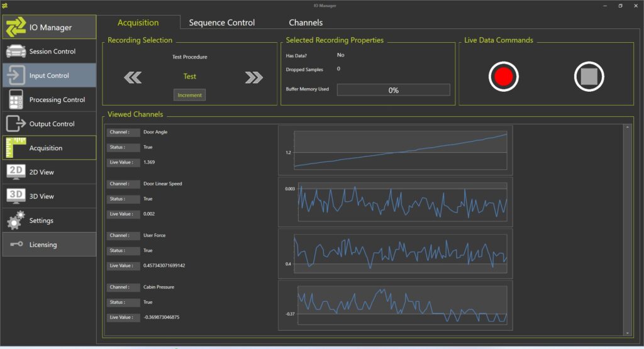The height and width of the screenshot is (349, 644).
Task: Click the IO Manager header button
Action: (50, 28)
